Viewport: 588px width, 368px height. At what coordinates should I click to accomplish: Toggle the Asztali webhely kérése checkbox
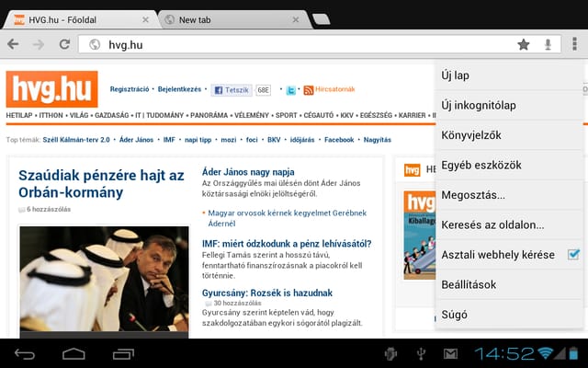click(x=573, y=254)
